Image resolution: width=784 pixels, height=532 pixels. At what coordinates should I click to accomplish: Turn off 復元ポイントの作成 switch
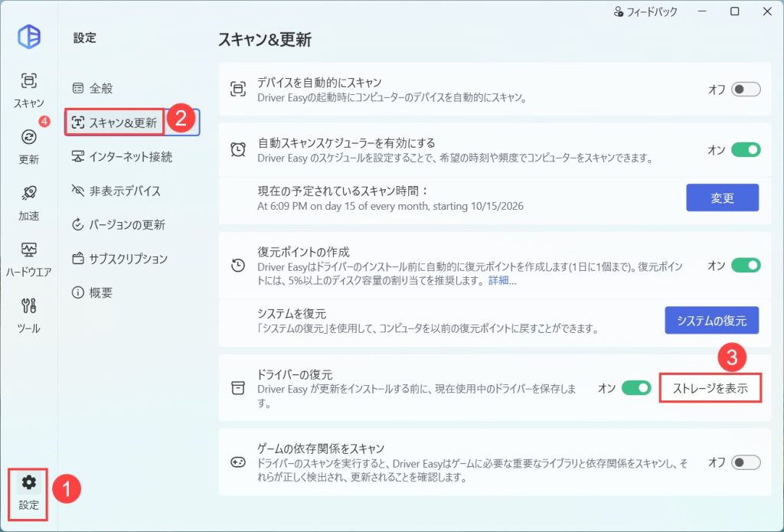click(x=746, y=265)
